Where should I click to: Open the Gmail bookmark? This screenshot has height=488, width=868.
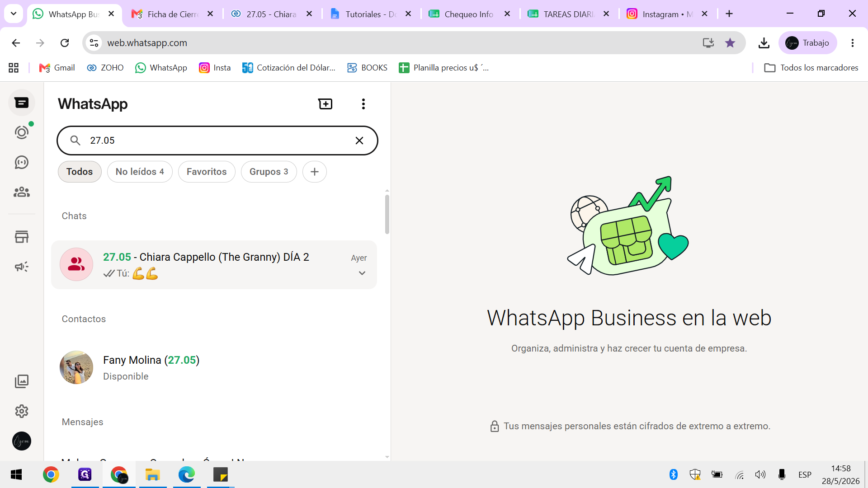click(57, 68)
